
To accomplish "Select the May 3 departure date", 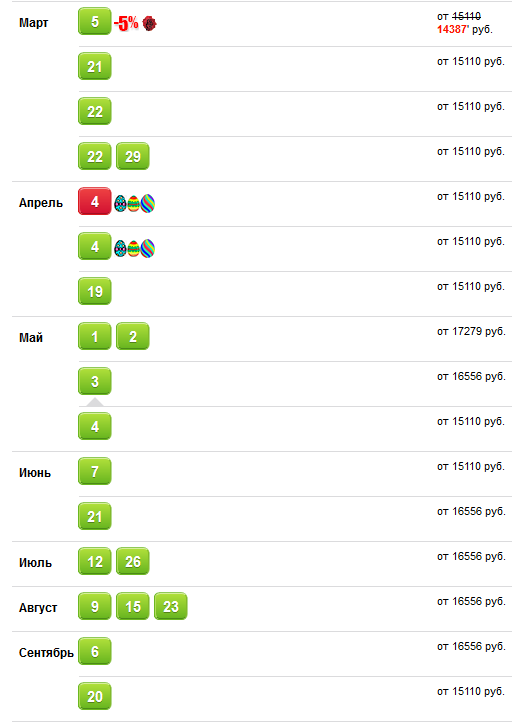I will [94, 381].
